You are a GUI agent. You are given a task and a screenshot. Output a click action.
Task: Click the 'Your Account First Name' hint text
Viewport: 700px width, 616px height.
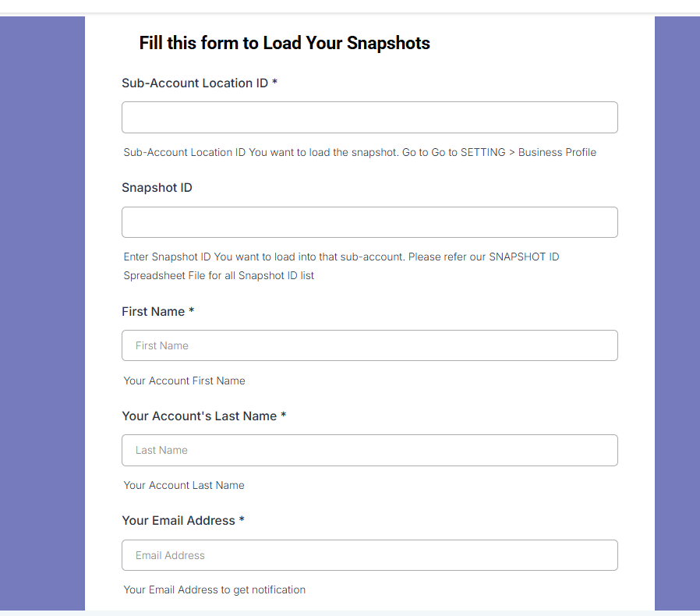point(185,381)
